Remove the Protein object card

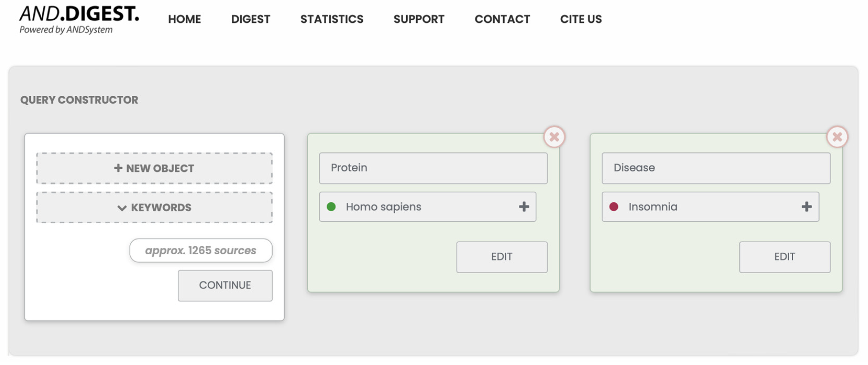pos(554,137)
